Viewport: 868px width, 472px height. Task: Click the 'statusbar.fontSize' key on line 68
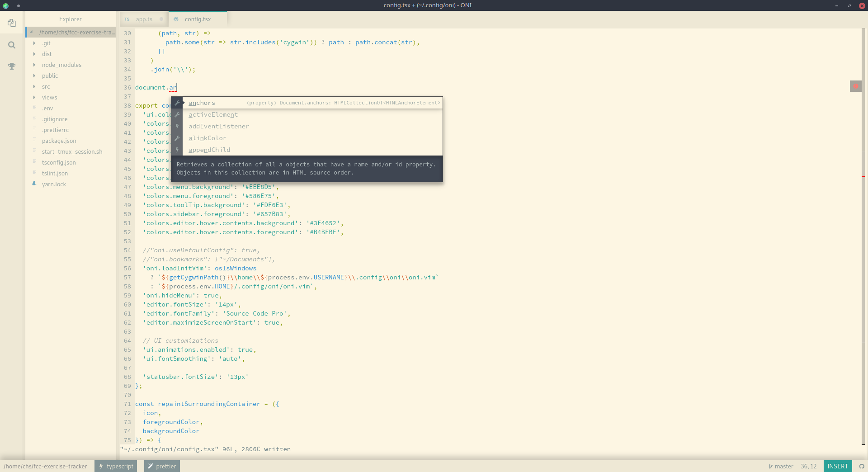(181, 377)
